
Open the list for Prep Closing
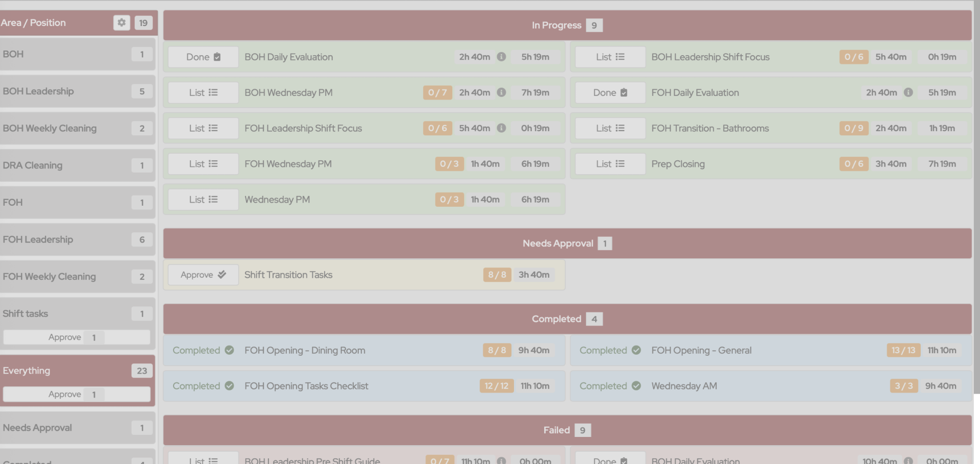tap(610, 164)
